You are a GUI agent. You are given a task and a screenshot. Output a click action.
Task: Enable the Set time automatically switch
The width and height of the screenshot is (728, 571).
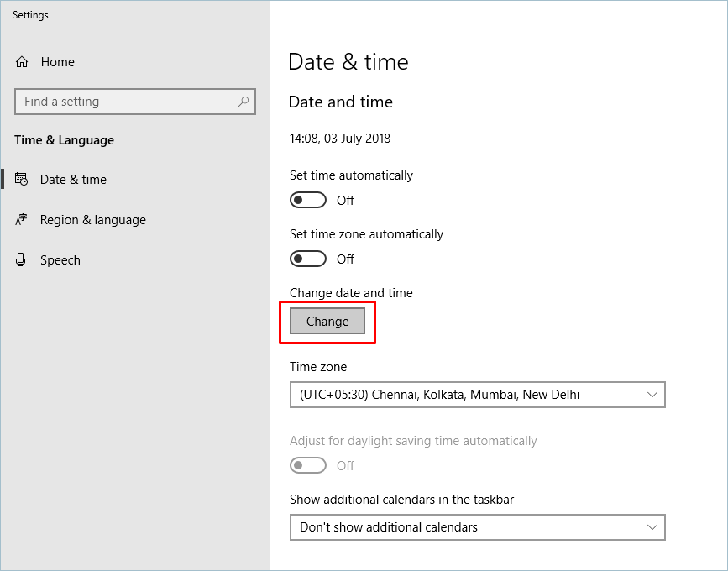point(308,200)
